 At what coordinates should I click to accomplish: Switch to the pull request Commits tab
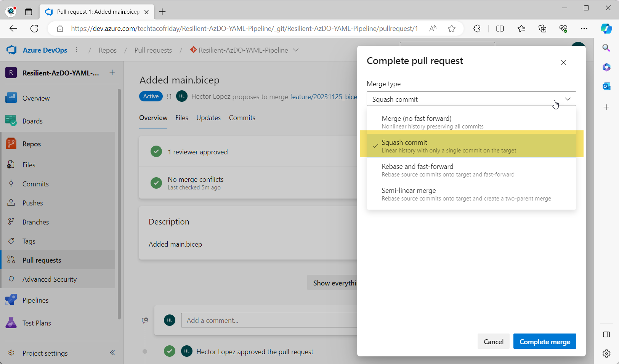(242, 118)
